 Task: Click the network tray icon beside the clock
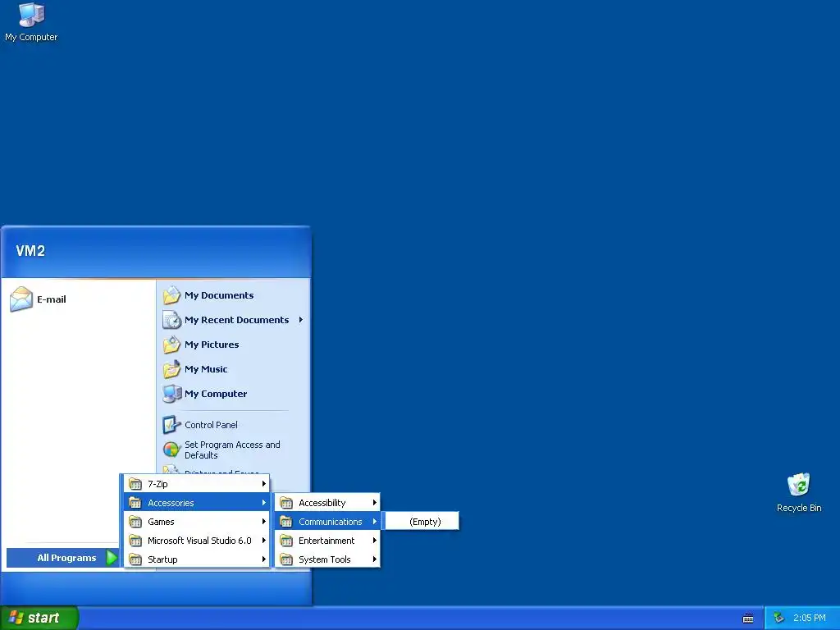tap(779, 619)
